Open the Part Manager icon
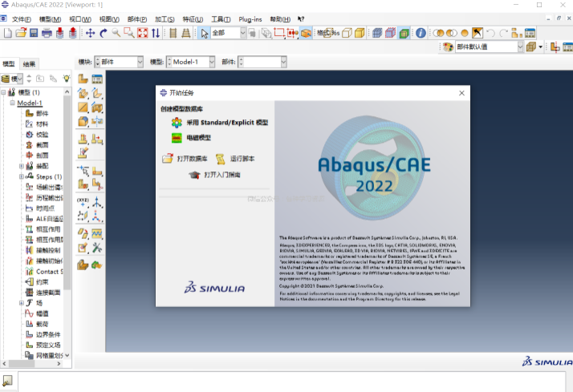The height and width of the screenshot is (392, 573). 97,79
